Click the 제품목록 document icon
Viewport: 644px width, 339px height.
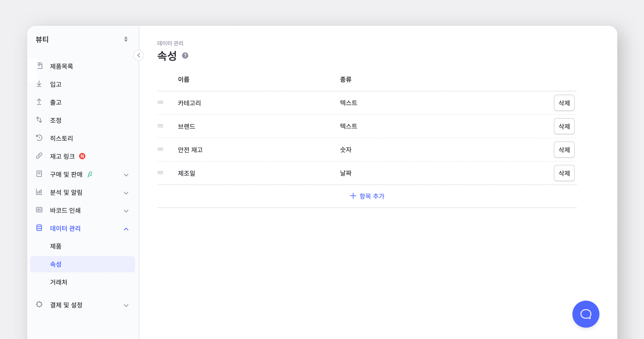pyautogui.click(x=40, y=66)
